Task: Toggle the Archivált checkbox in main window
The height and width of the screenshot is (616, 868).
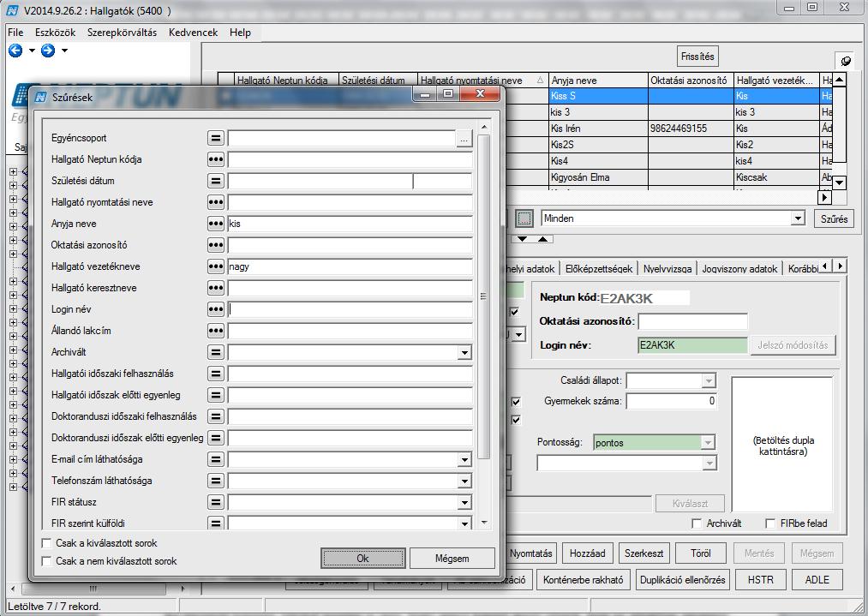Action: (x=697, y=523)
